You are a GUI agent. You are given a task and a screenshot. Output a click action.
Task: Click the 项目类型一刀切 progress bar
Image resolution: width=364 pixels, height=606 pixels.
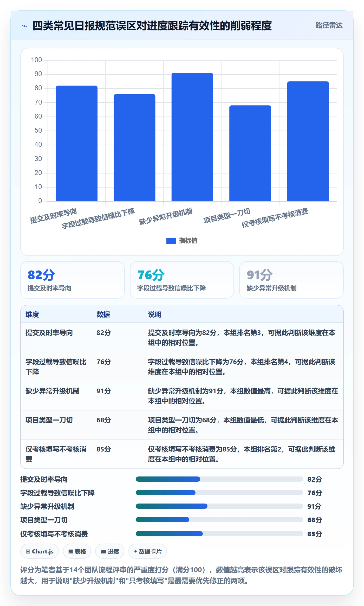click(x=219, y=520)
